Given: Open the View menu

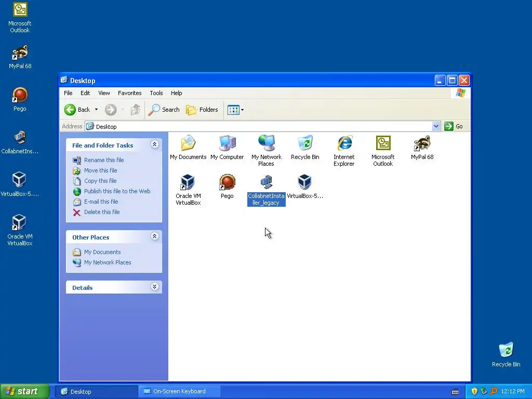Looking at the screenshot, I should 104,93.
